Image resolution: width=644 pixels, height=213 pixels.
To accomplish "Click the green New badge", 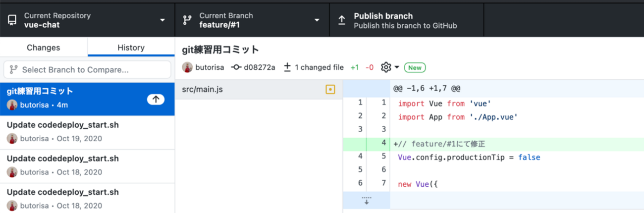I will [x=415, y=67].
